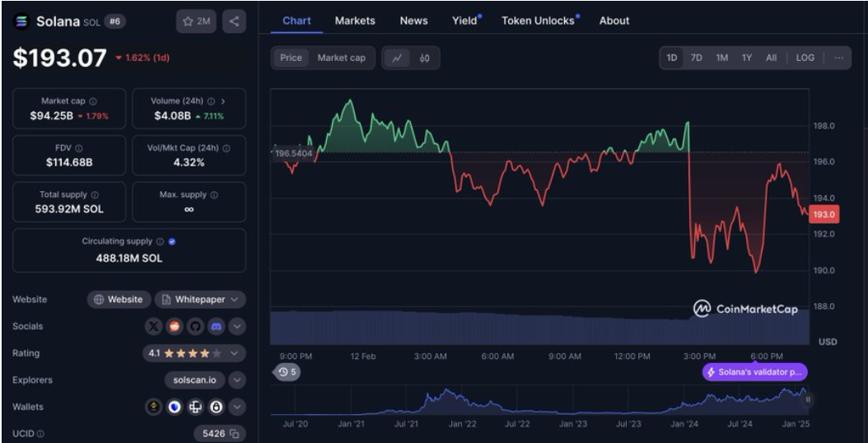The image size is (868, 443).
Task: Copy the UCID 5426 value
Action: [234, 433]
